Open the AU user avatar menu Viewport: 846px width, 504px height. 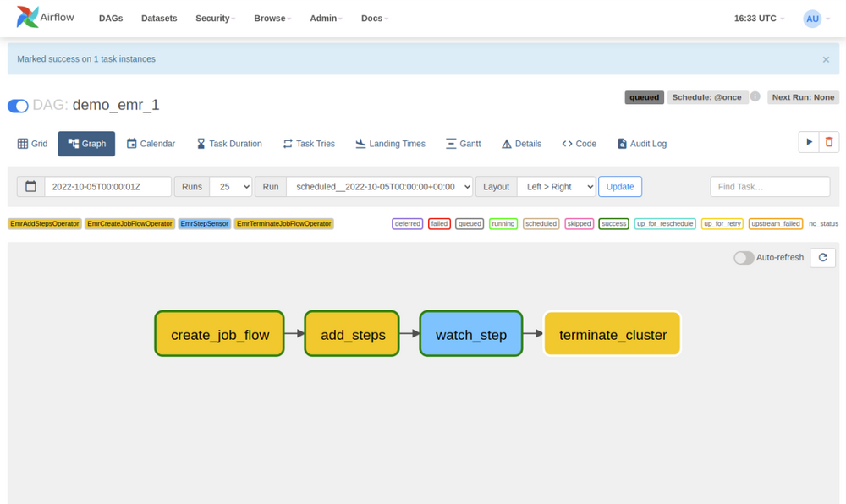click(x=811, y=18)
